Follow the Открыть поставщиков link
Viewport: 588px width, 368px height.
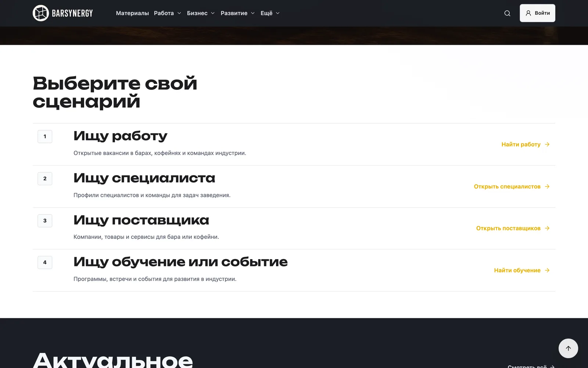(x=513, y=228)
